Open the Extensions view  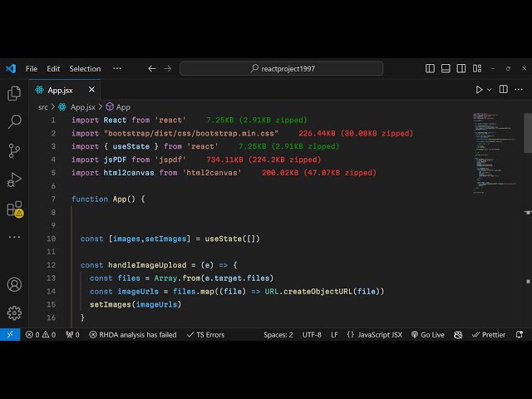(14, 209)
